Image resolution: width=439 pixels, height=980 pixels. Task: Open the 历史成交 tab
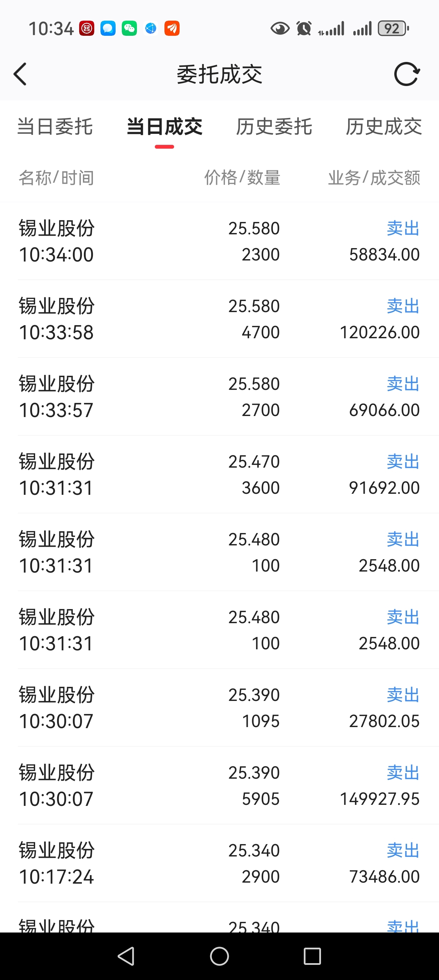384,127
